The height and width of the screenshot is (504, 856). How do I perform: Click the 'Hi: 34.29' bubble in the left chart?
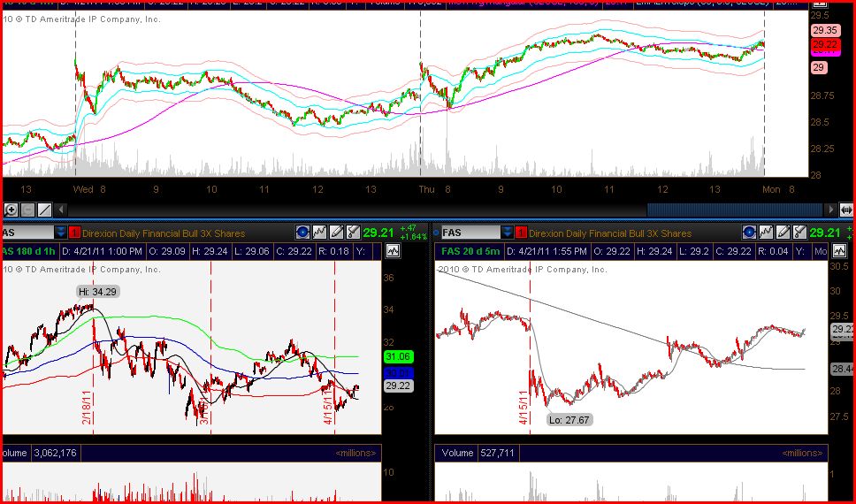[x=97, y=292]
